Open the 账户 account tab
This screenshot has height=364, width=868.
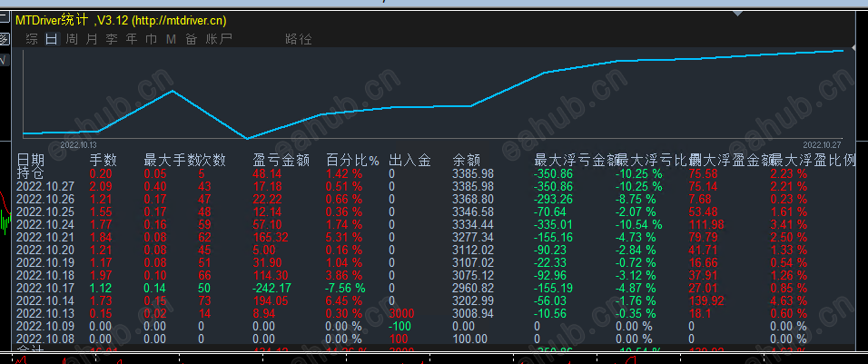click(x=219, y=39)
